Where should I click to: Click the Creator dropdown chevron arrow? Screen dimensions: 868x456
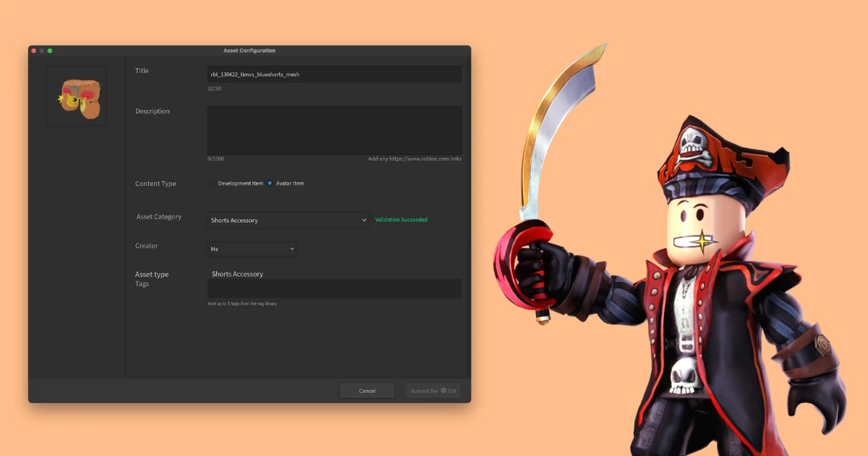pos(291,248)
